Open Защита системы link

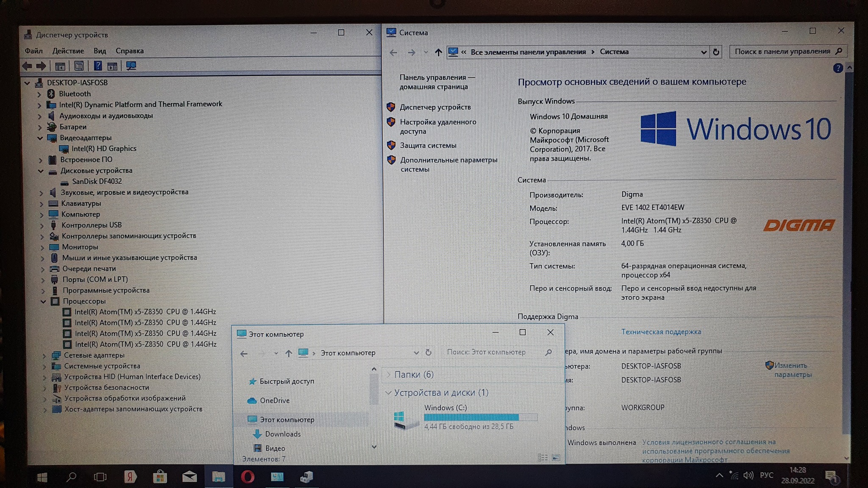point(428,145)
